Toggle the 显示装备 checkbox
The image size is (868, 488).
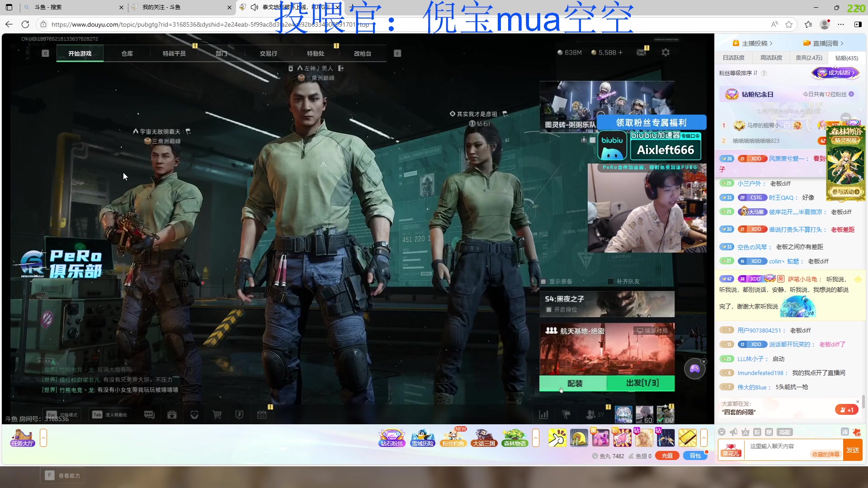tap(544, 282)
